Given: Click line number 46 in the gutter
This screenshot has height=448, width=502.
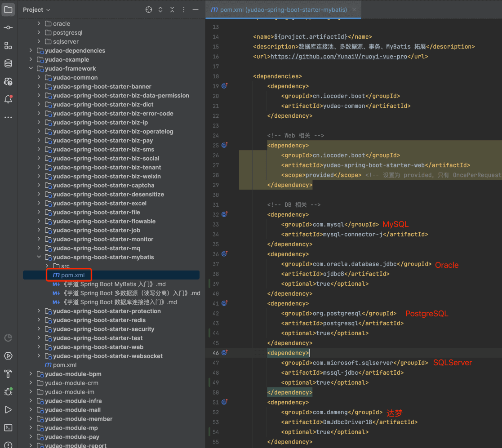Looking at the screenshot, I should pos(215,353).
